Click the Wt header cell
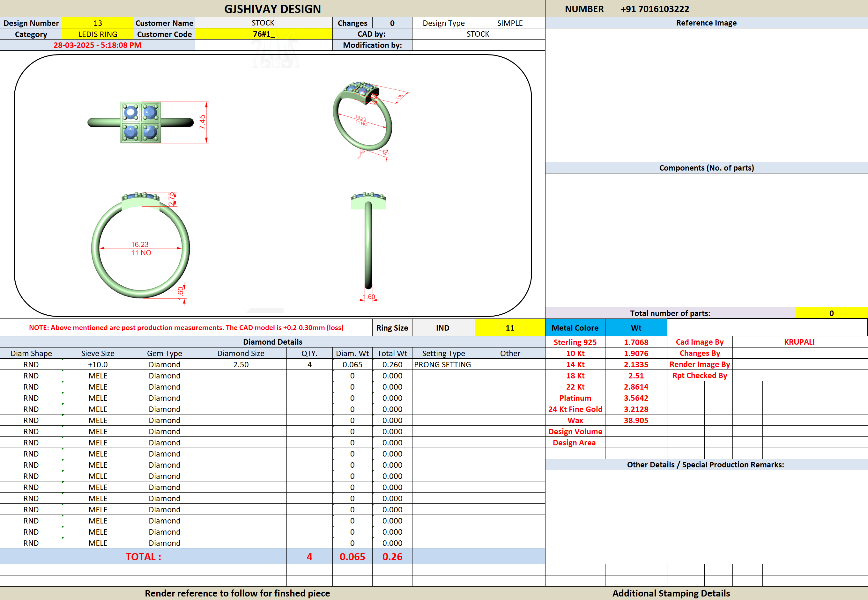 (x=636, y=328)
